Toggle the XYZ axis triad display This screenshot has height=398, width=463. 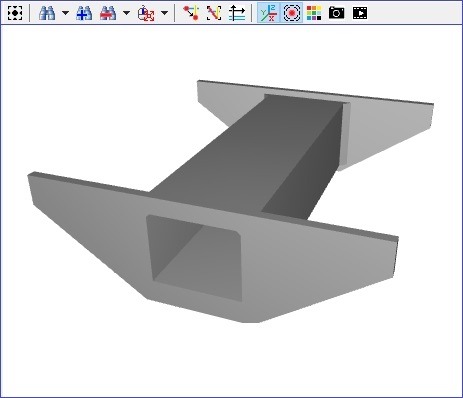click(268, 13)
